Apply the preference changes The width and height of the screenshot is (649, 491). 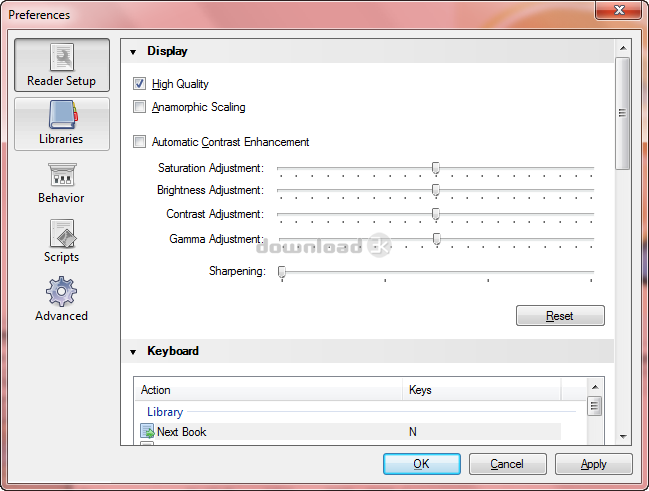[593, 464]
